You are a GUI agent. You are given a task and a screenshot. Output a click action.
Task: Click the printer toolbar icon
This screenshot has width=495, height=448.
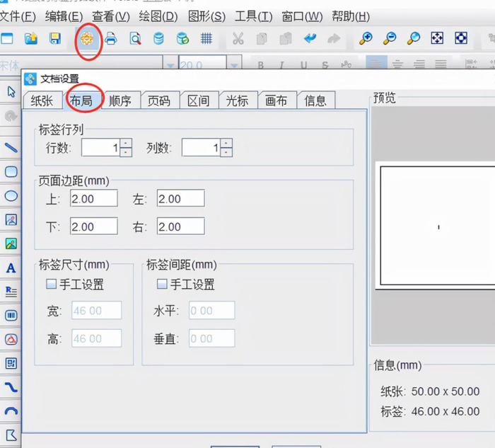(111, 38)
